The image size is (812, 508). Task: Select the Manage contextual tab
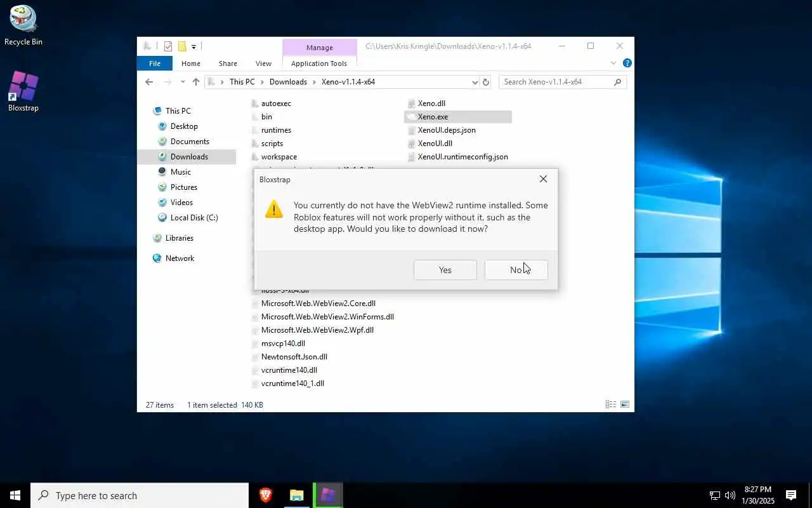[319, 48]
